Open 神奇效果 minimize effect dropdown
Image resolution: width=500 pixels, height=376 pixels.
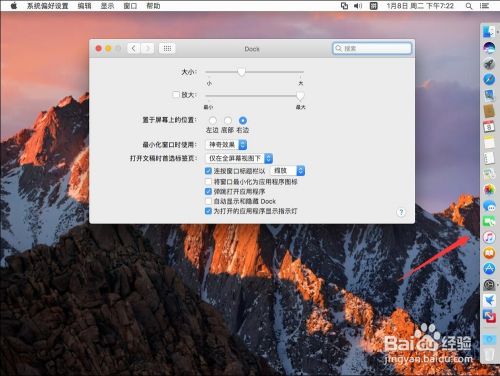226,145
